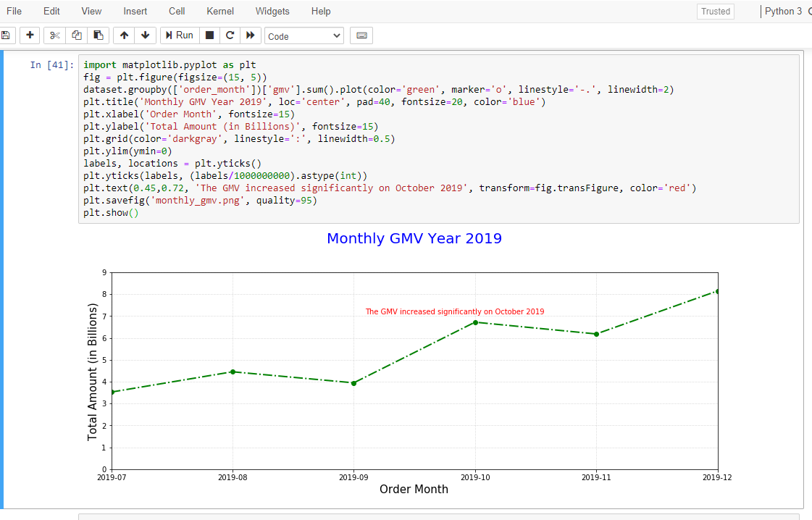The width and height of the screenshot is (812, 520).
Task: Run the selected cell with Run button
Action: coord(179,35)
